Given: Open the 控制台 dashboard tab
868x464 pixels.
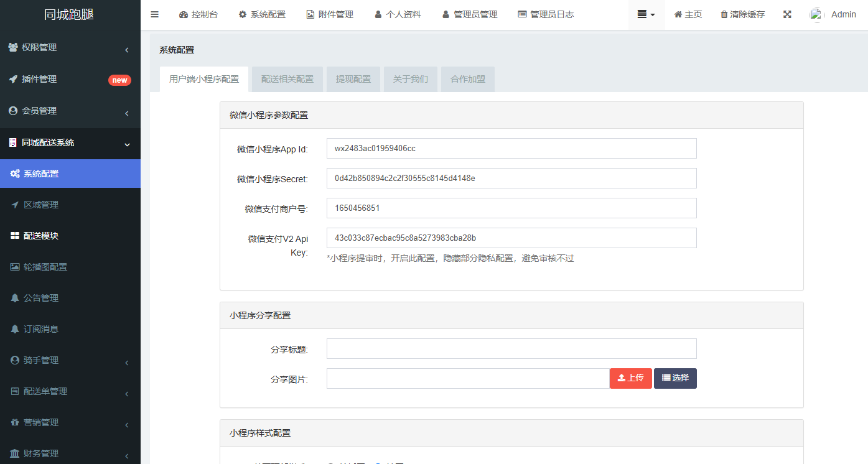Looking at the screenshot, I should pos(198,14).
